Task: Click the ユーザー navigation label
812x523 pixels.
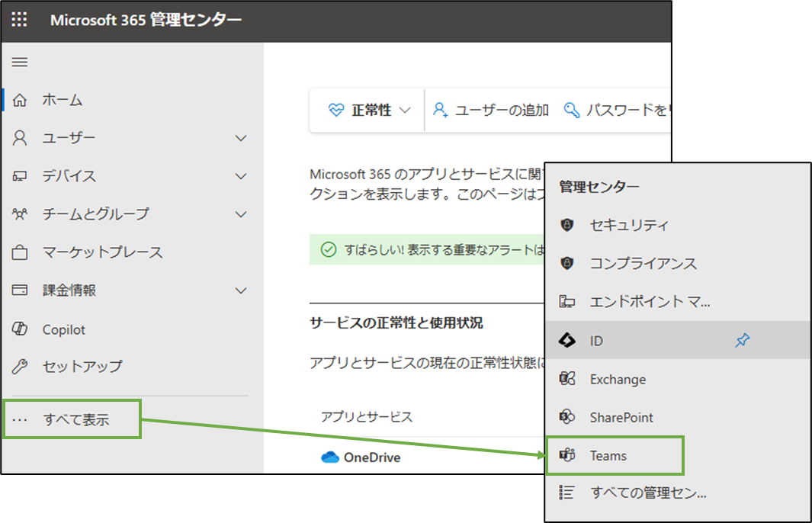Action: coord(69,138)
